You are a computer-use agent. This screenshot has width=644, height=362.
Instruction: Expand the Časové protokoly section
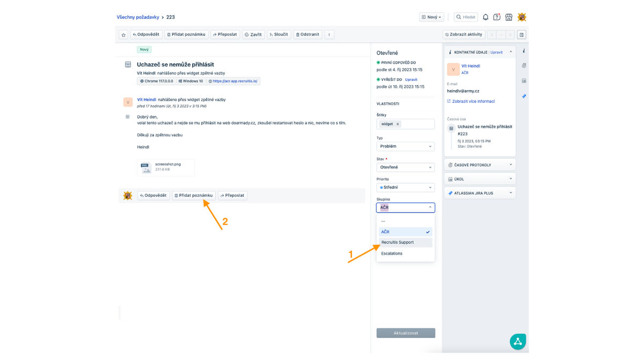click(x=480, y=165)
